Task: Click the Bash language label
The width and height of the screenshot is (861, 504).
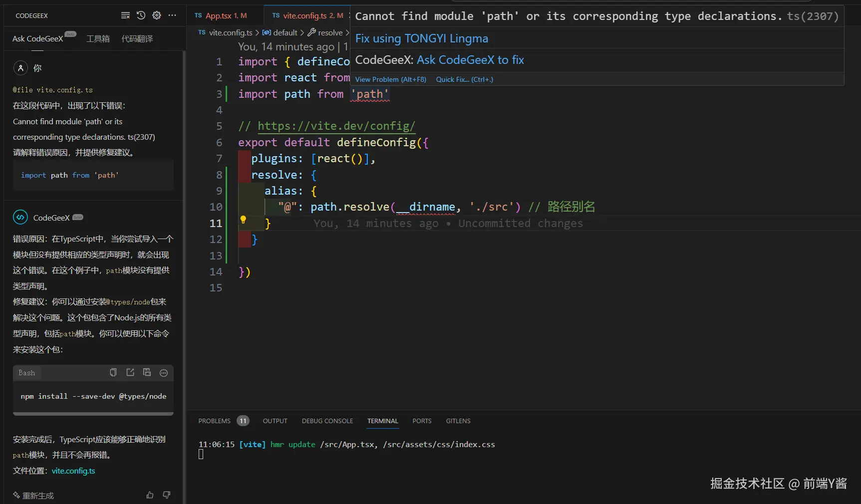Action: coord(27,373)
